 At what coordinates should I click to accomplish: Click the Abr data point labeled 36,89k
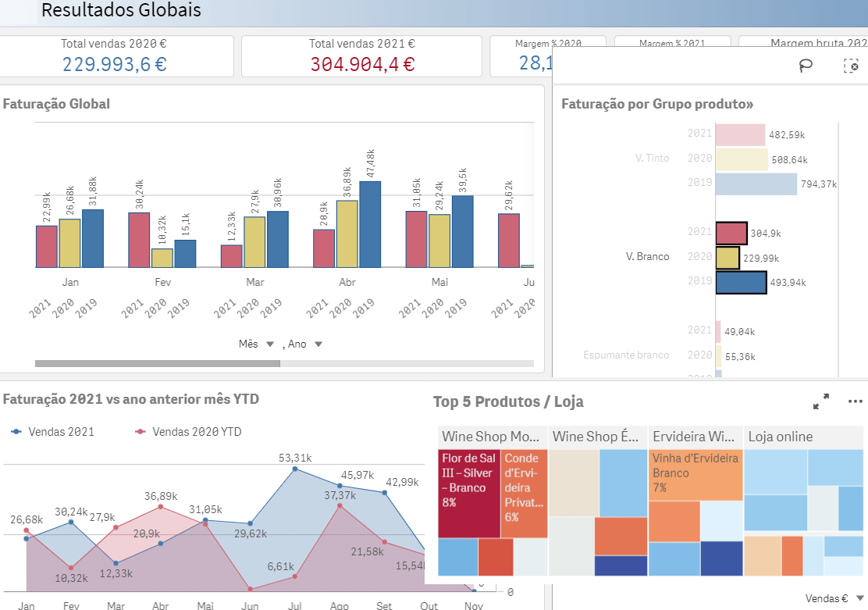(x=161, y=506)
